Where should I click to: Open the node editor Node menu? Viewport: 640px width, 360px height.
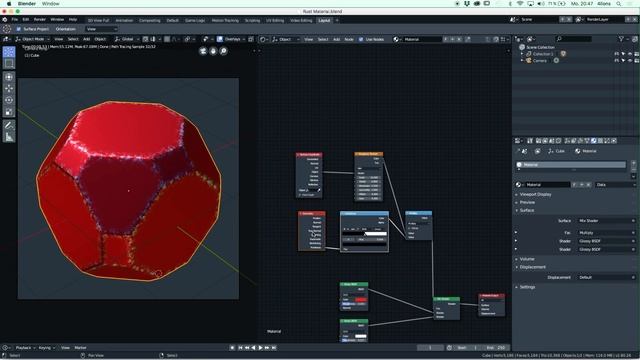coord(349,39)
